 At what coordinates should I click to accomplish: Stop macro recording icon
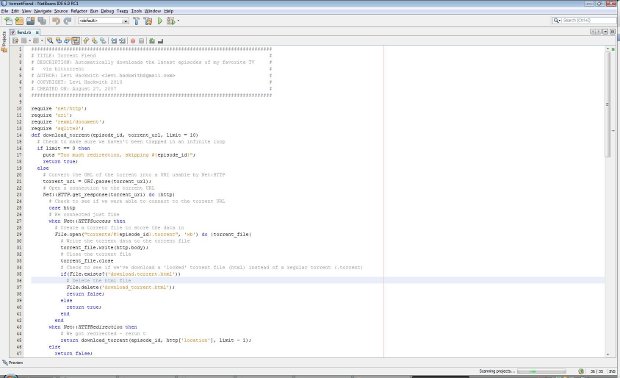(141, 41)
